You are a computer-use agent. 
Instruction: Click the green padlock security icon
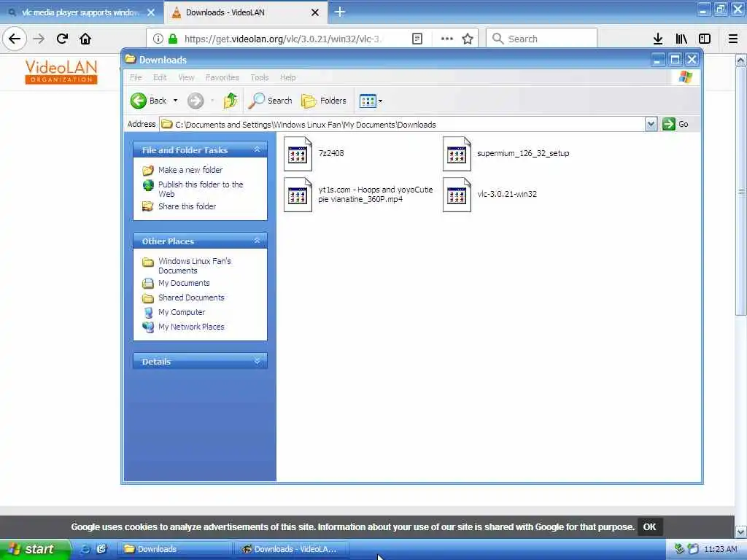pos(173,39)
